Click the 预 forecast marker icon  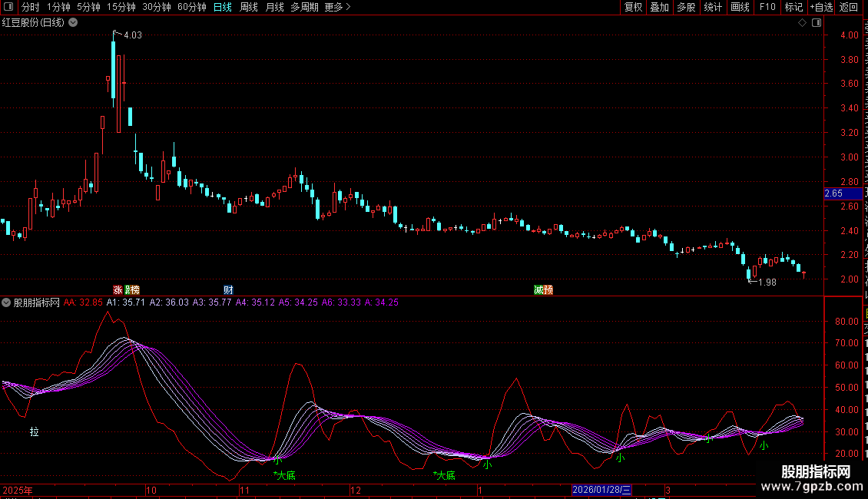(x=548, y=290)
